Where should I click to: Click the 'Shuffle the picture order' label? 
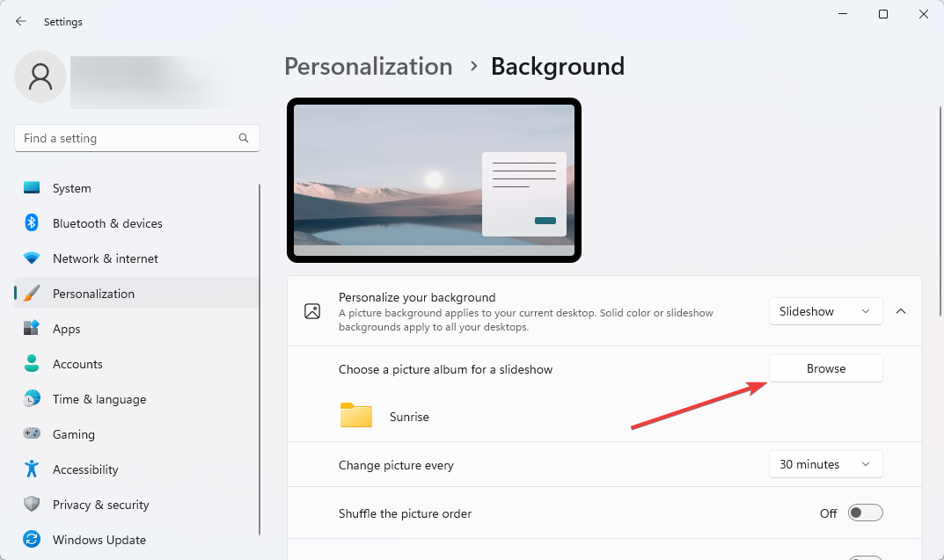tap(406, 513)
